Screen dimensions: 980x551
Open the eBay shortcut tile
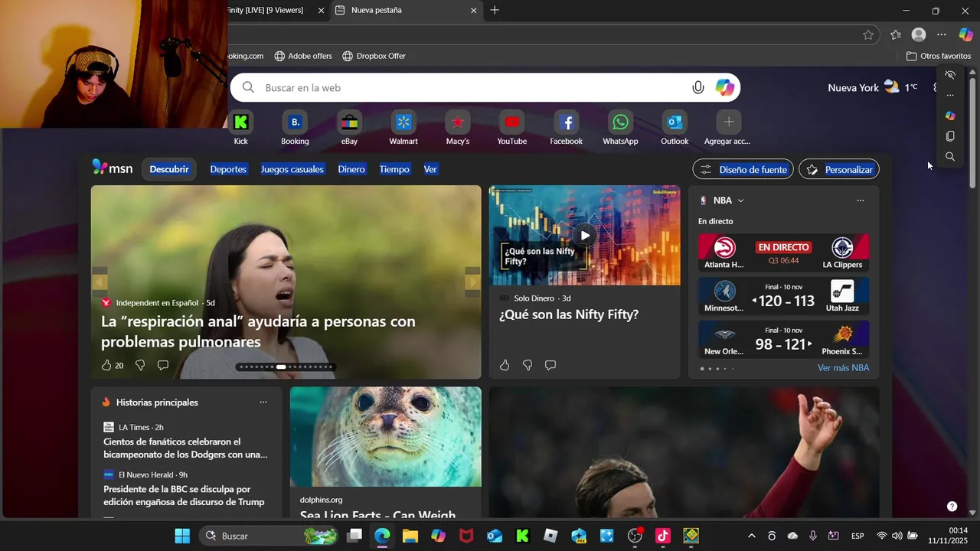point(349,128)
